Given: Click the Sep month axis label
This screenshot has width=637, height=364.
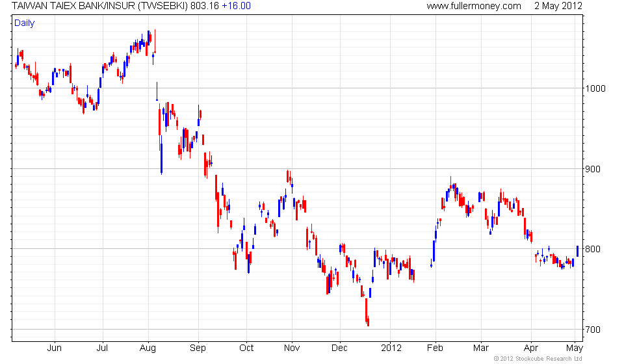Looking at the screenshot, I should pyautogui.click(x=198, y=348).
